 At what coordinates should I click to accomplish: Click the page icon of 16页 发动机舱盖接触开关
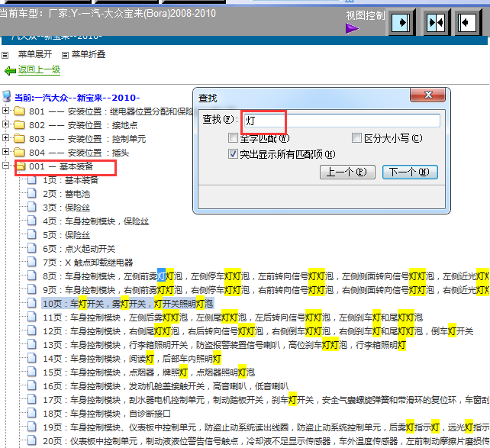(31, 386)
